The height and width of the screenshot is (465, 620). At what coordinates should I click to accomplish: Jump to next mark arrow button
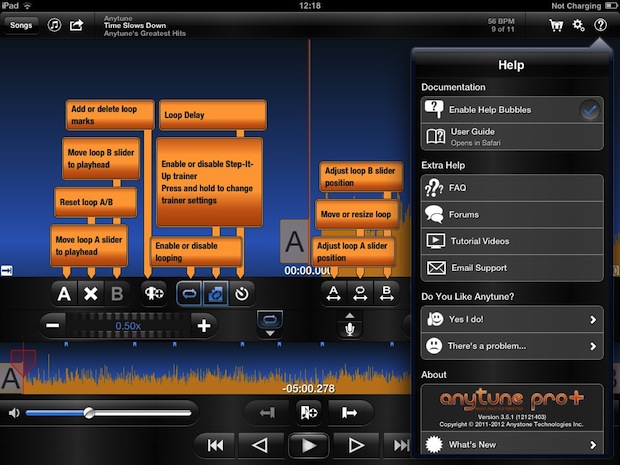pyautogui.click(x=350, y=413)
